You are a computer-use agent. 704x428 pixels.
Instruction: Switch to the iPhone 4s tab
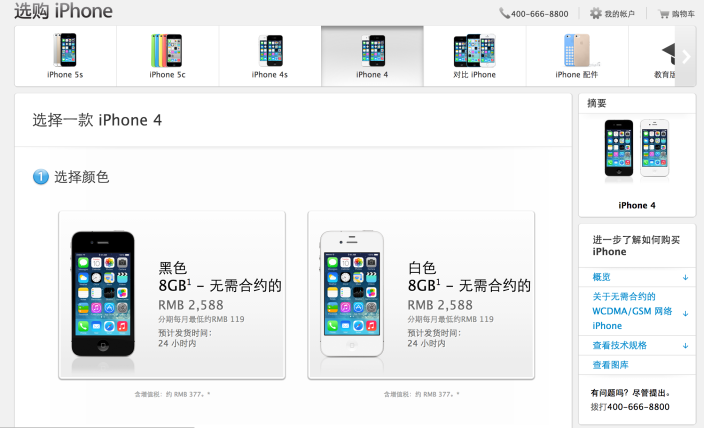[270, 56]
